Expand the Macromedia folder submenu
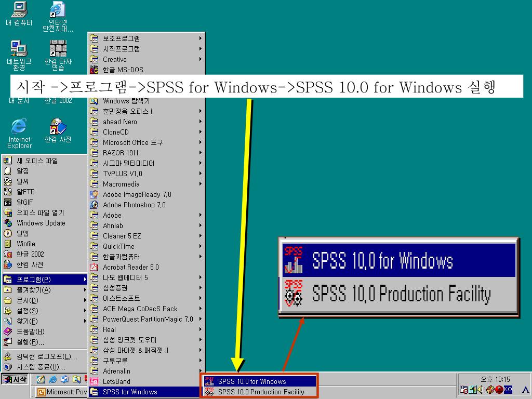 [x=147, y=184]
